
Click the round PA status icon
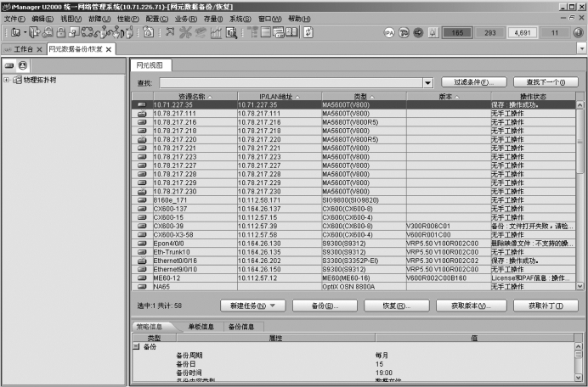point(389,33)
